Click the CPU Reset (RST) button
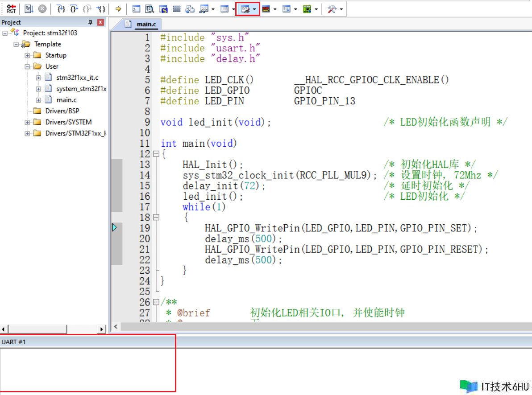Viewport: 532px width, 395px height. (x=11, y=9)
